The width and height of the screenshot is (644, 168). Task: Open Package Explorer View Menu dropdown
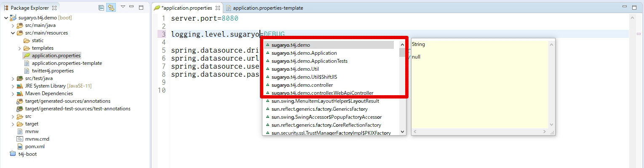click(x=123, y=7)
